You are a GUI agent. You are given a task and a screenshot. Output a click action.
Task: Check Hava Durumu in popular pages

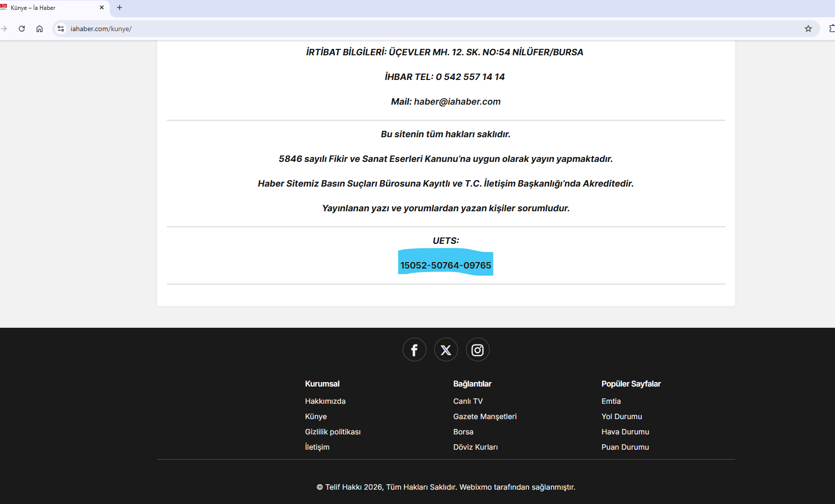[625, 432]
